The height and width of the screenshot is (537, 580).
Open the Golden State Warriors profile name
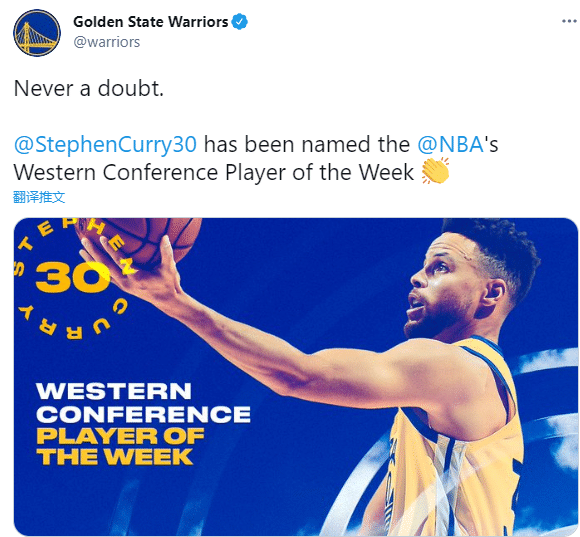[x=151, y=22]
